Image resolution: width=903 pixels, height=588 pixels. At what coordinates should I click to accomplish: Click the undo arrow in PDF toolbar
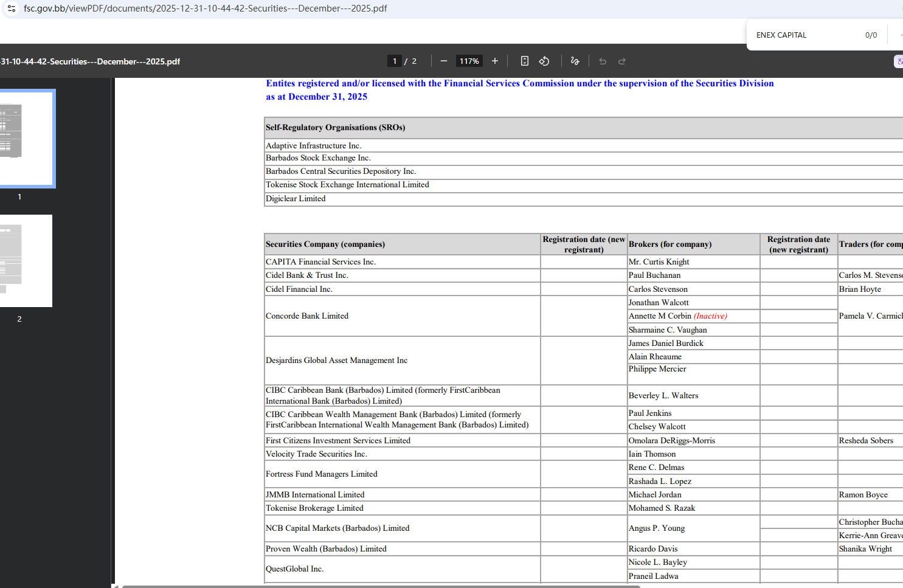click(603, 61)
